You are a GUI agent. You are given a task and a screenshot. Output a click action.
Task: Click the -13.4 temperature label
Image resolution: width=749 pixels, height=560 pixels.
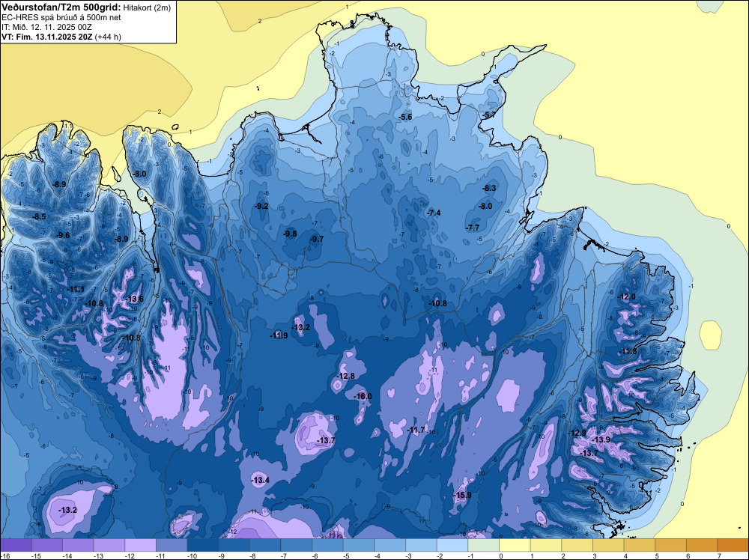point(261,480)
